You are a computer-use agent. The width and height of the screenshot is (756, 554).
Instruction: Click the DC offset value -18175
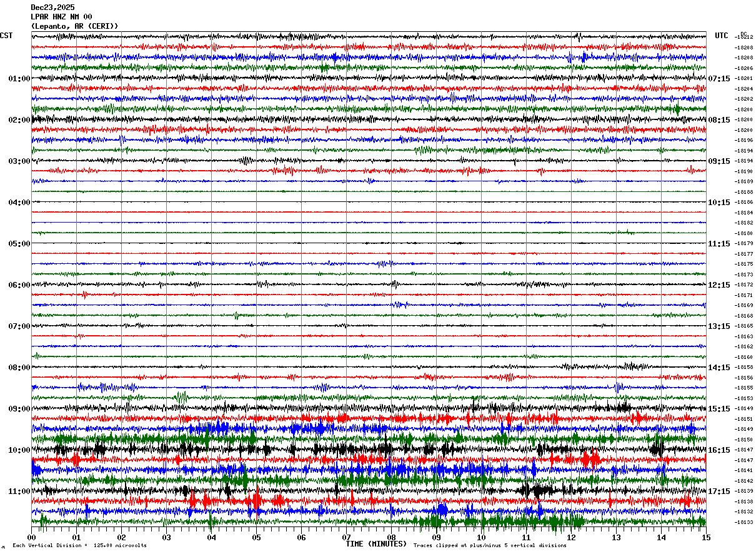click(744, 264)
